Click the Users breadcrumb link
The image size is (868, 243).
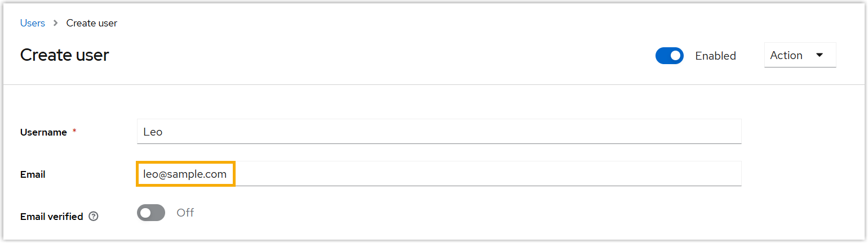tap(32, 23)
